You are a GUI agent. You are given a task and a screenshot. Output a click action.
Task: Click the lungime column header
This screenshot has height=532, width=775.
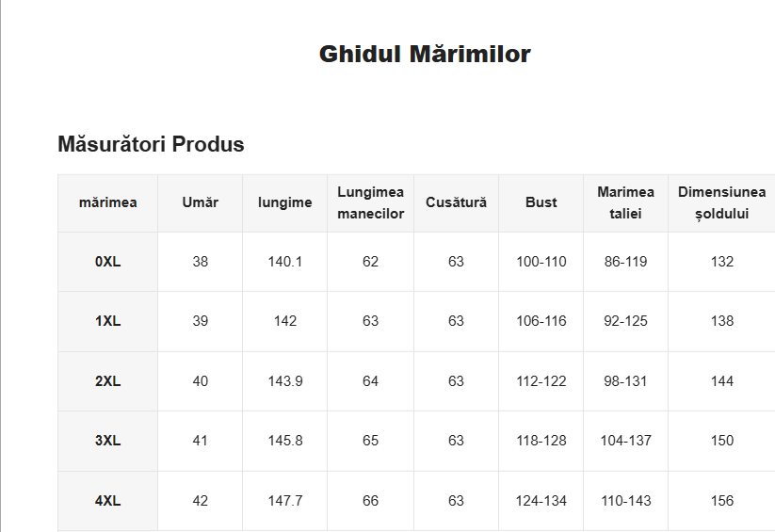[x=285, y=202]
